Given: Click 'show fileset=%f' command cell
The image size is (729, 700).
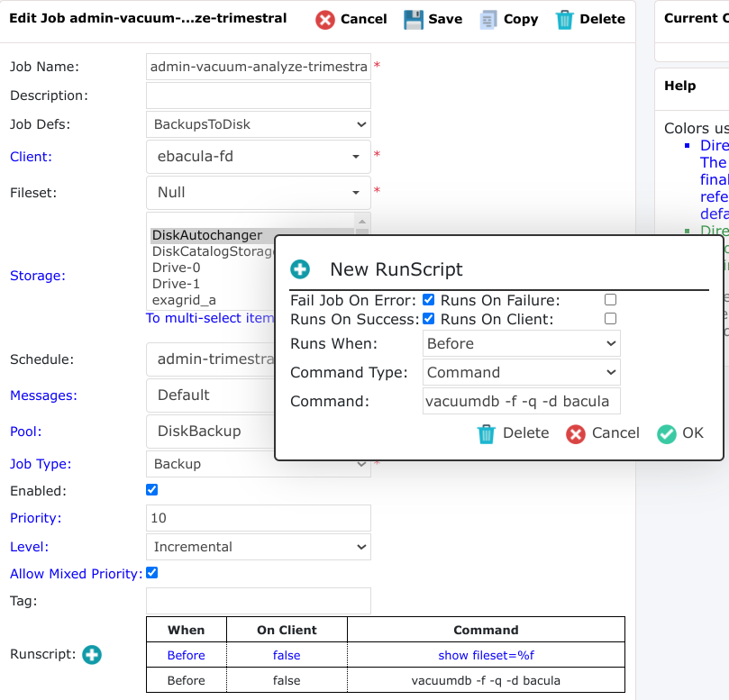Looking at the screenshot, I should coord(486,655).
